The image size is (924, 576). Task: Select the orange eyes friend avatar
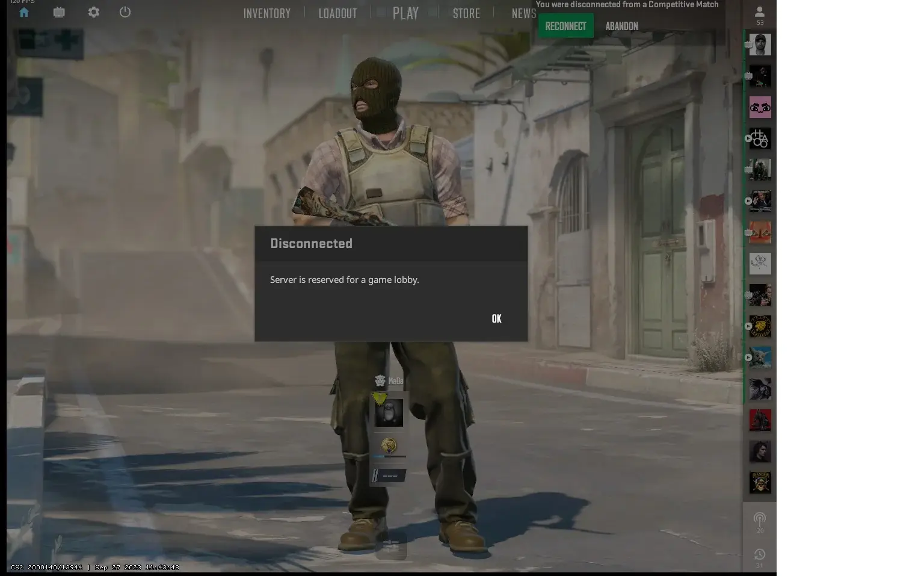tap(760, 232)
